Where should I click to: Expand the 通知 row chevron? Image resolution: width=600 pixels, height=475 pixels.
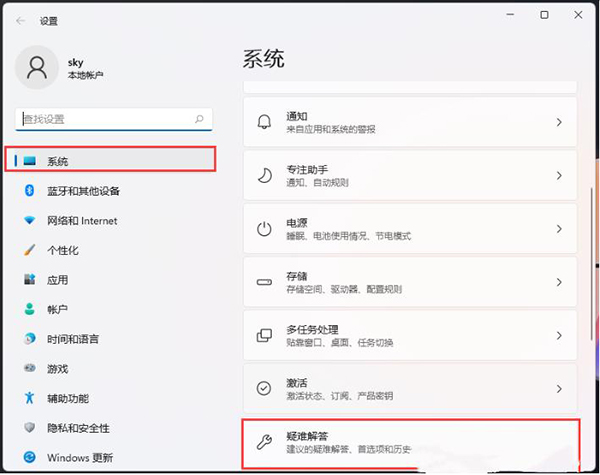(x=559, y=122)
